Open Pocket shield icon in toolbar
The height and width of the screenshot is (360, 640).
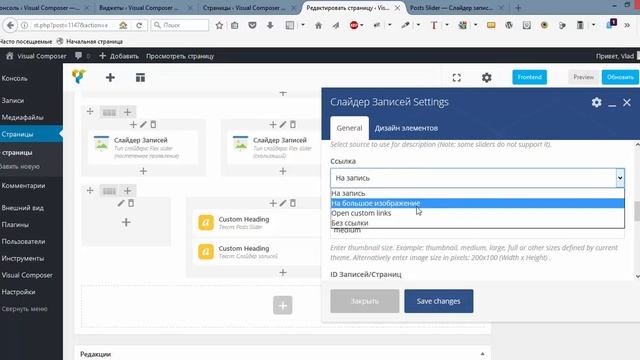click(253, 25)
